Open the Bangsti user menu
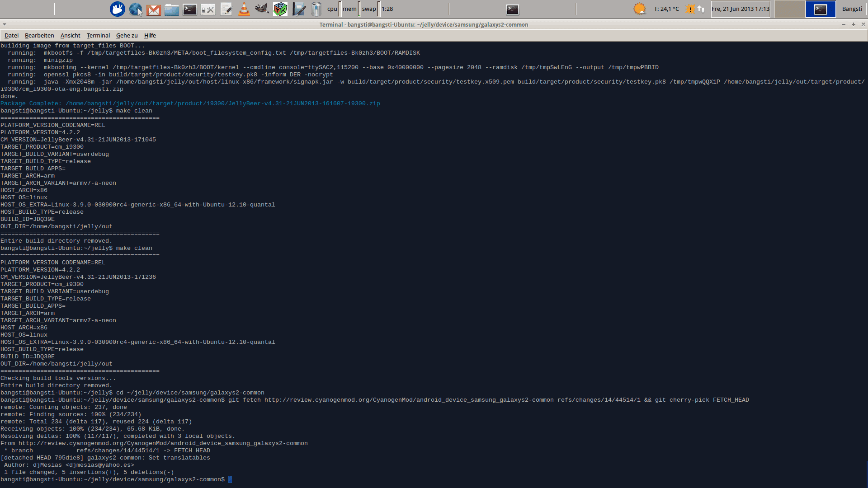 (852, 9)
